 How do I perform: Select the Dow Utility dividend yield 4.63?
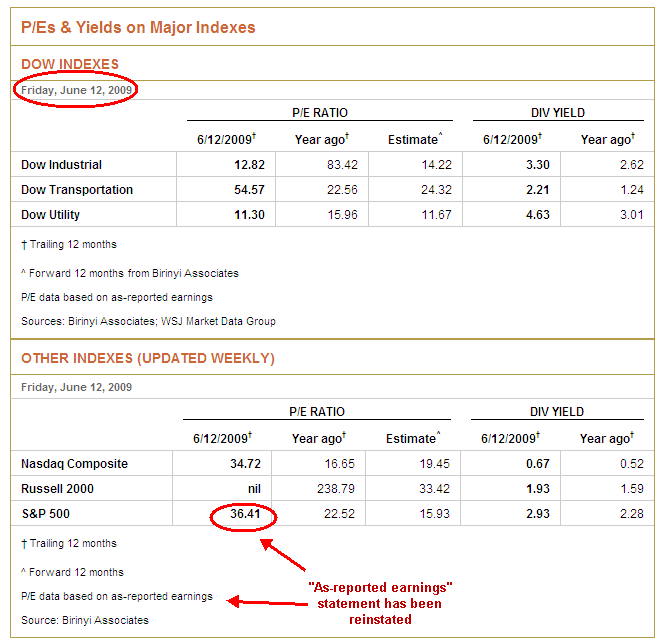click(x=536, y=215)
